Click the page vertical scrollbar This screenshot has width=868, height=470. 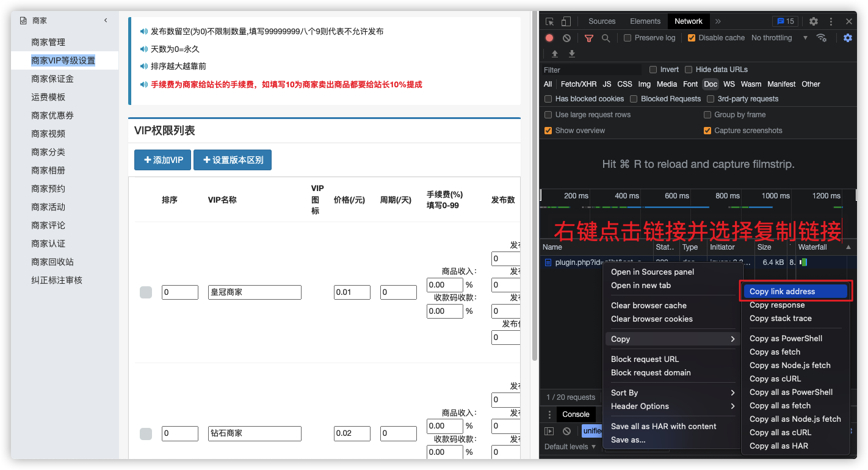tap(535, 186)
